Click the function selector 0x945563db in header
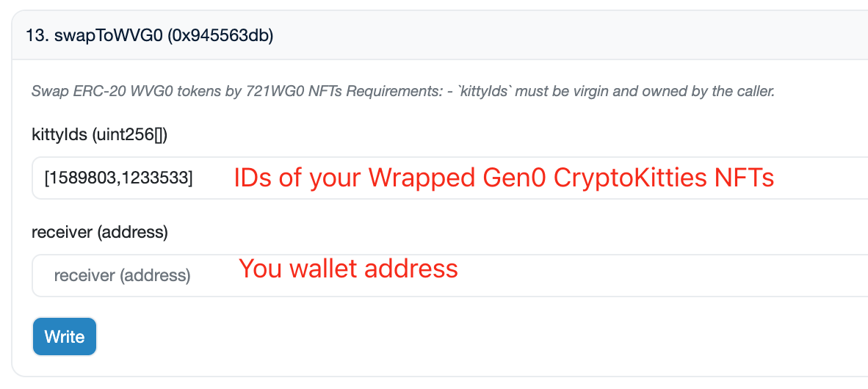This screenshot has height=389, width=868. tap(221, 35)
